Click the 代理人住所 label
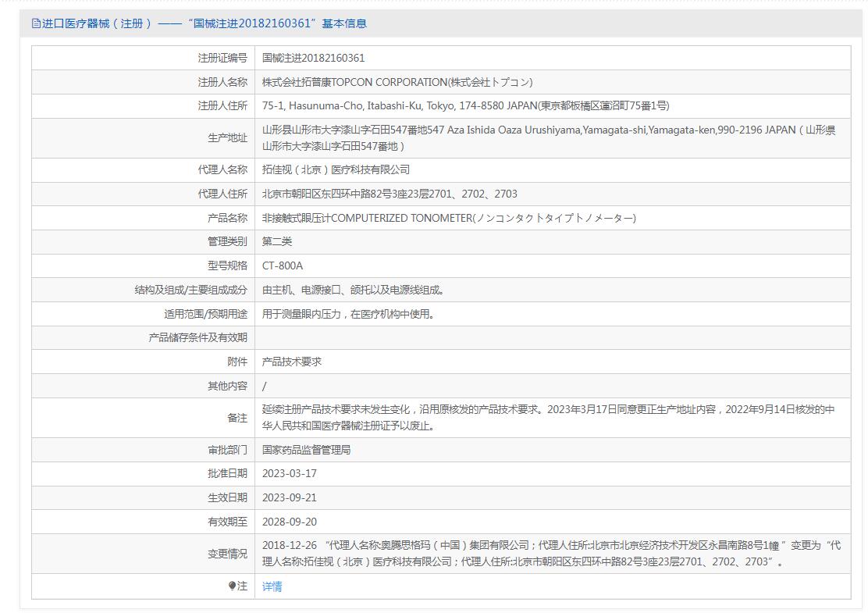Screen dimensions: 868x613 (222, 194)
